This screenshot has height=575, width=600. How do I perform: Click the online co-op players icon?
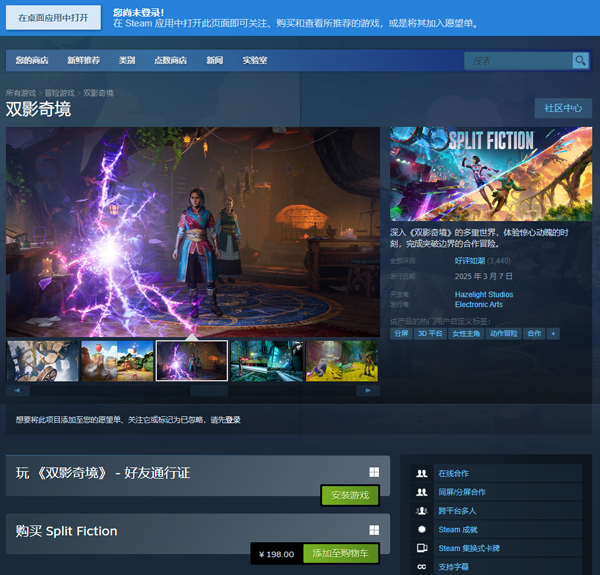(x=422, y=474)
